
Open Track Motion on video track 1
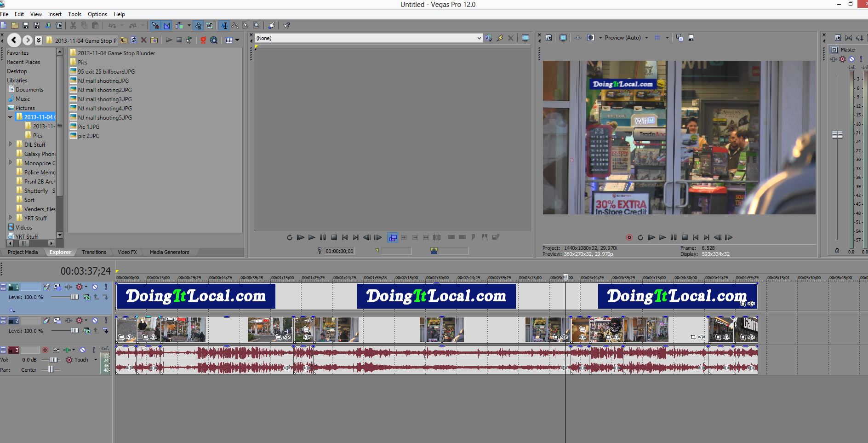click(57, 287)
